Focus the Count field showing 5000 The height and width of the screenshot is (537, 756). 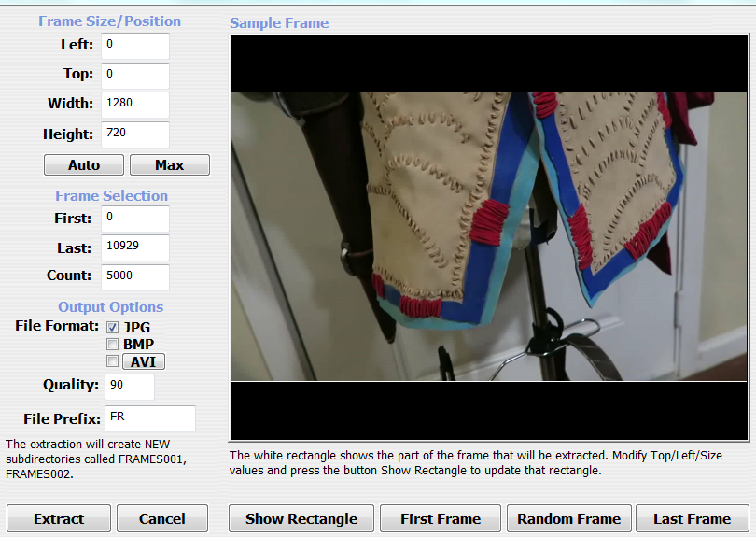click(x=134, y=277)
